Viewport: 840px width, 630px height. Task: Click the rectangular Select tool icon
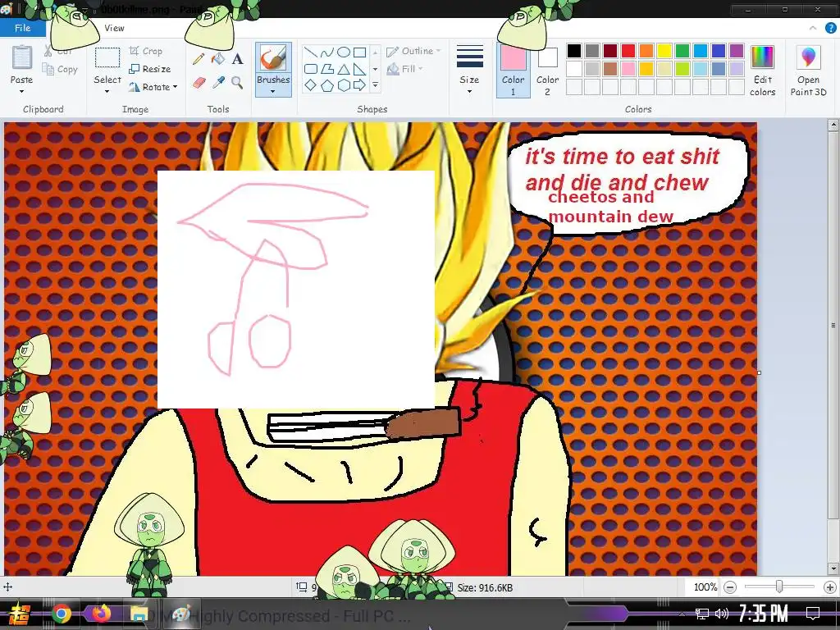pos(107,58)
